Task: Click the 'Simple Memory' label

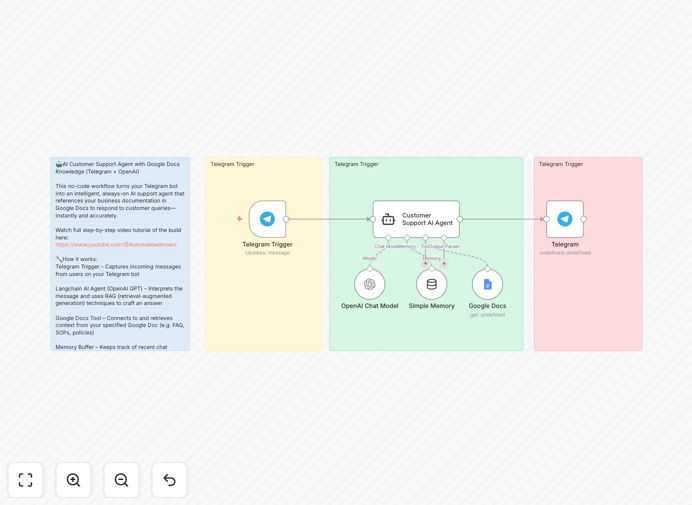Action: 432,305
